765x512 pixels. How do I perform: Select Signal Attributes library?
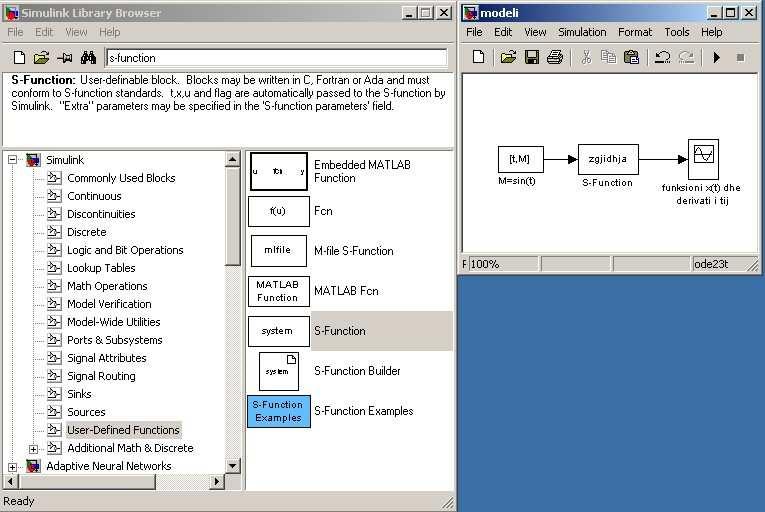tap(106, 358)
